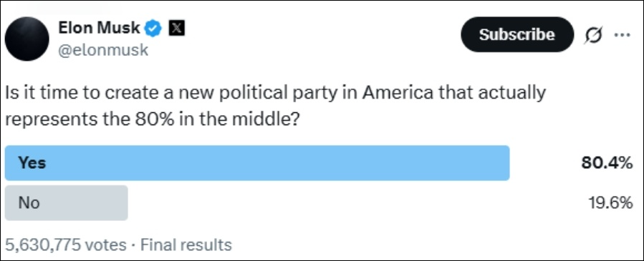Open the Elon Musk display name link
The image size is (644, 261).
100,29
